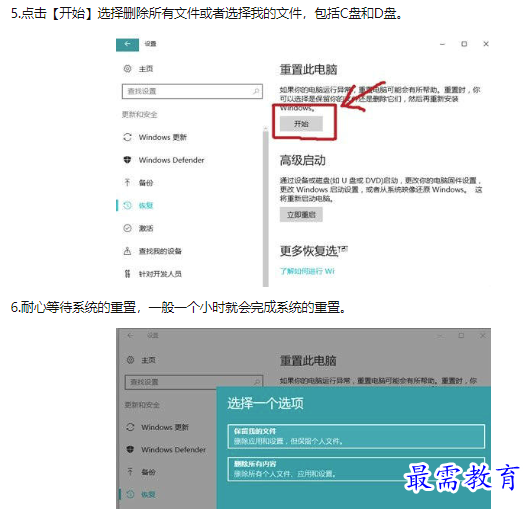The height and width of the screenshot is (509, 528).
Task: Click the Activation checkmark icon in the upper window
Action: [127, 228]
